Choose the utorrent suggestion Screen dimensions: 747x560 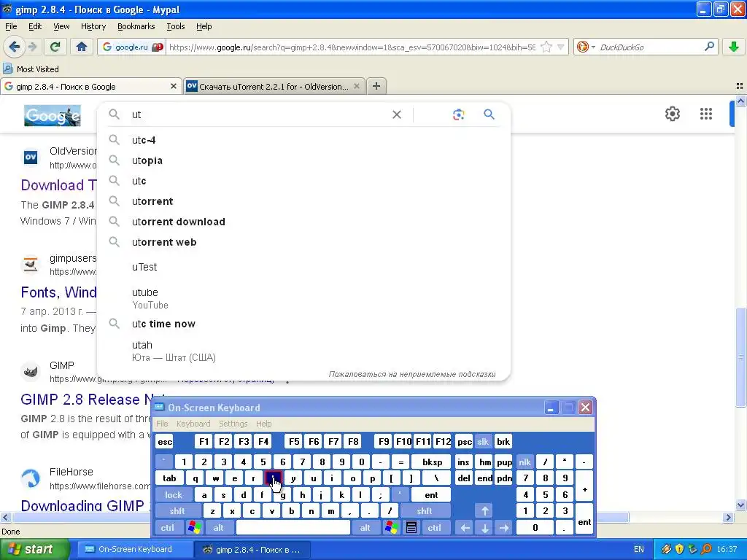click(303, 201)
